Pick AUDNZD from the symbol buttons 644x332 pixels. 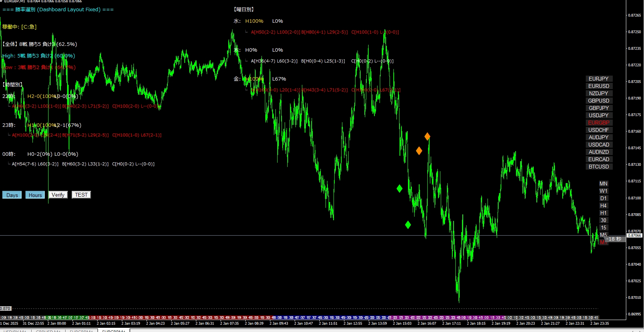point(598,152)
